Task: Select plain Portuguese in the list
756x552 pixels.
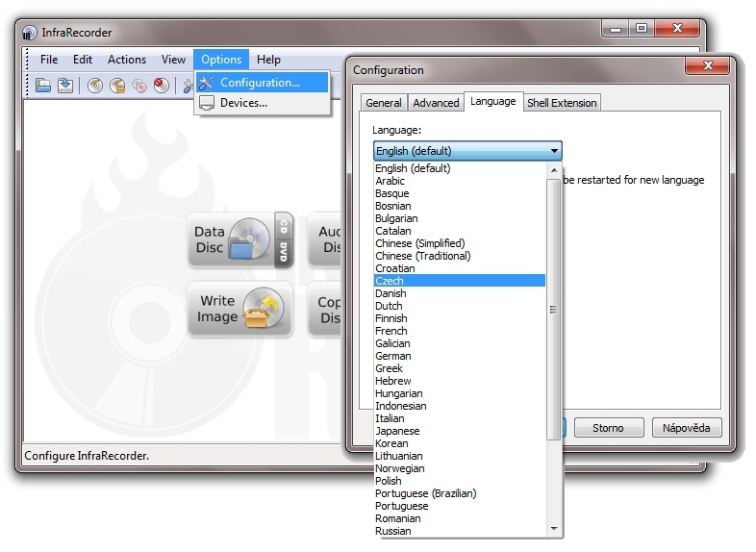Action: click(x=460, y=506)
